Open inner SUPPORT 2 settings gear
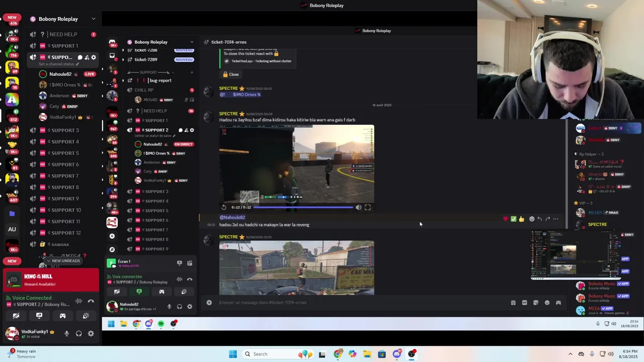 [x=192, y=130]
